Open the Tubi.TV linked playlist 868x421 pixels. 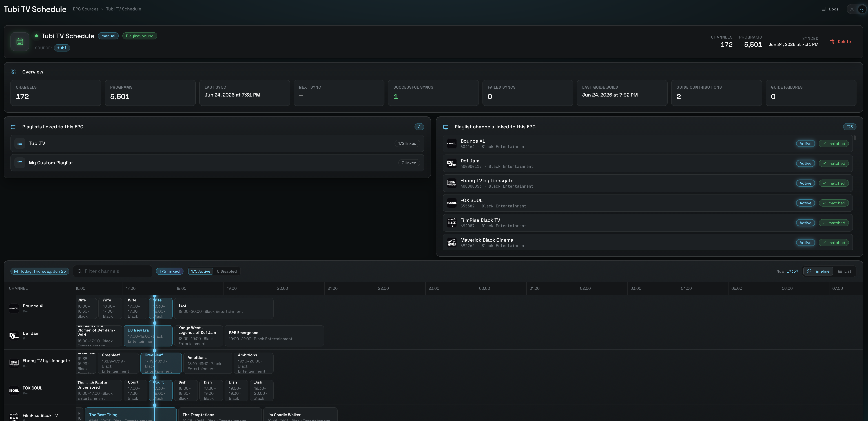tap(217, 143)
